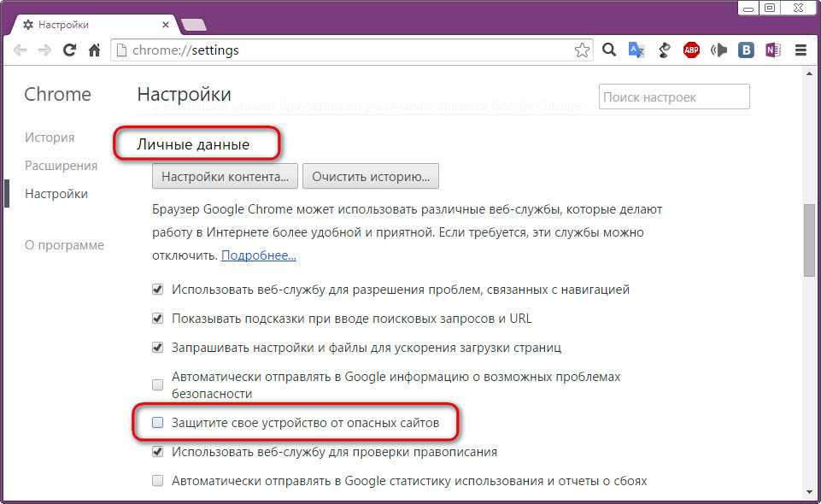Screen dimensions: 821x504
Task: Uncheck search suggestions and URL hints
Action: 157,319
